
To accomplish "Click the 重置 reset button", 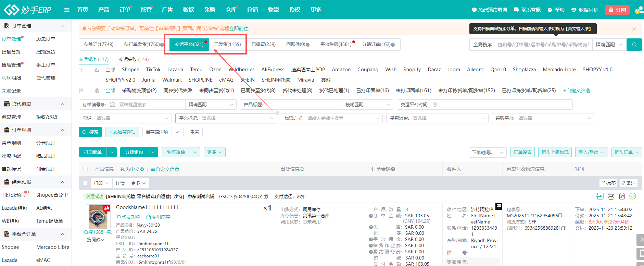I will click(195, 132).
